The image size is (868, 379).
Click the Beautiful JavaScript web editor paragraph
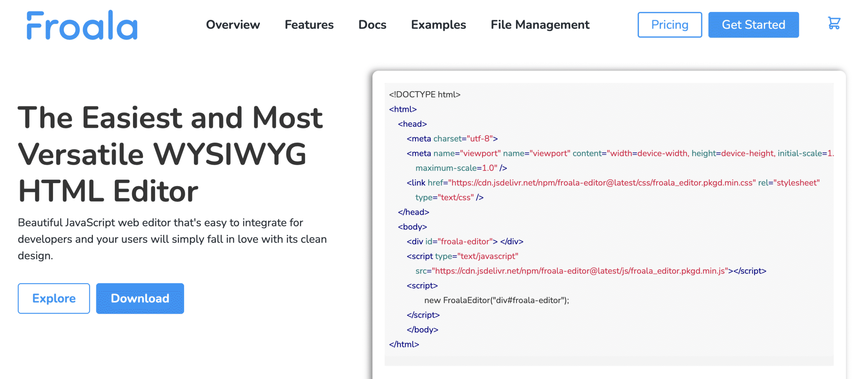point(172,239)
